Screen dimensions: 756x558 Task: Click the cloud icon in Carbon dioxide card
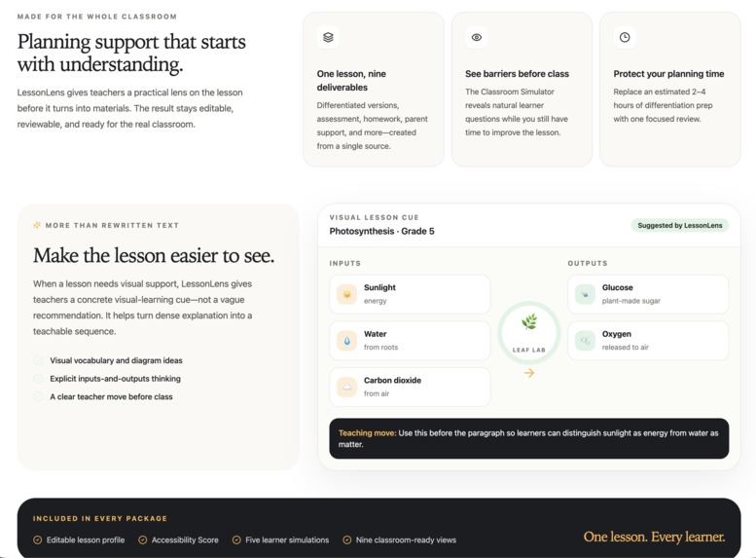pyautogui.click(x=346, y=388)
